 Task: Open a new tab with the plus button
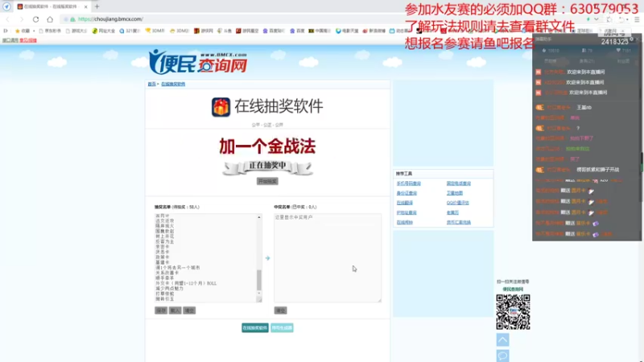[x=97, y=6]
